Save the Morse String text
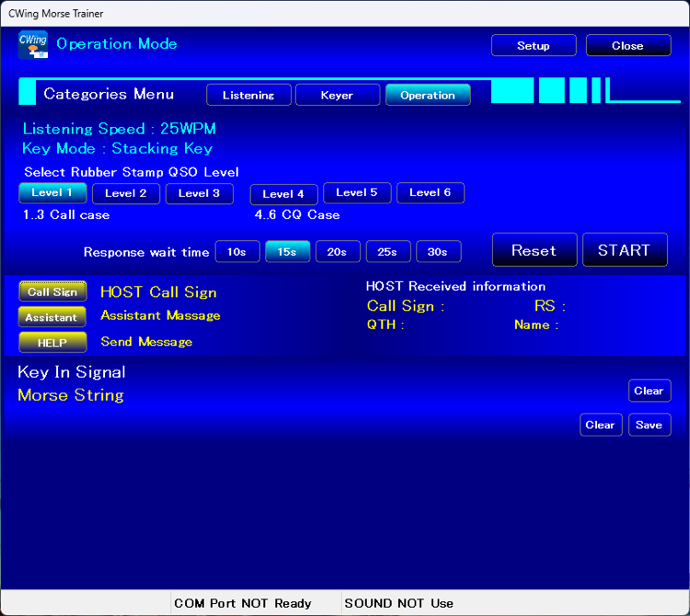 pyautogui.click(x=649, y=425)
